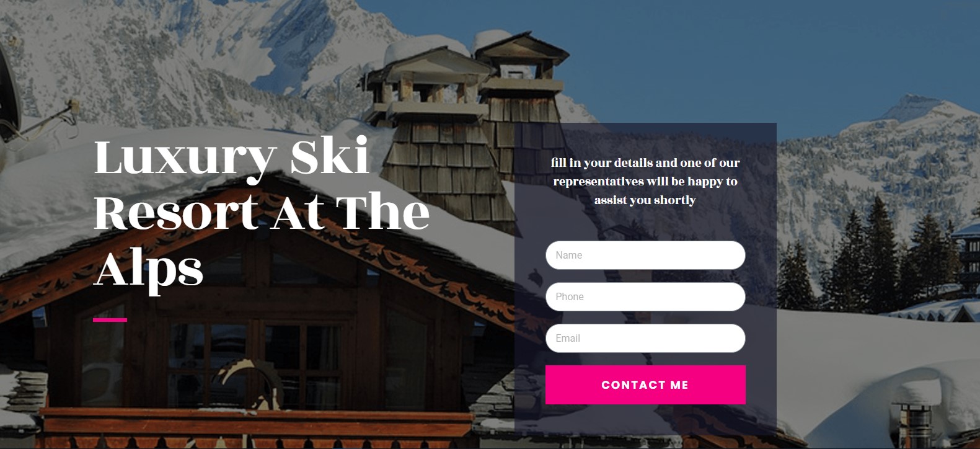Click the Name input field

645,255
